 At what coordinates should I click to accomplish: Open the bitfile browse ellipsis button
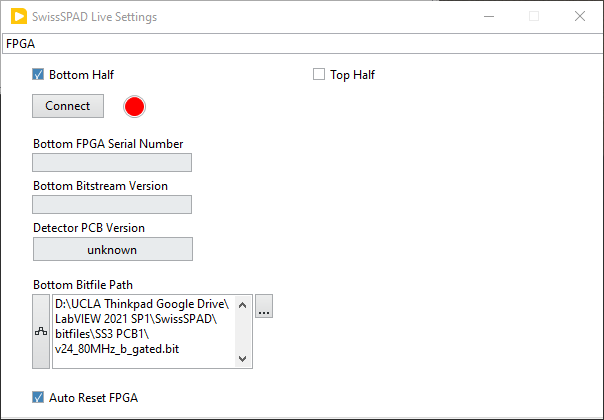264,306
